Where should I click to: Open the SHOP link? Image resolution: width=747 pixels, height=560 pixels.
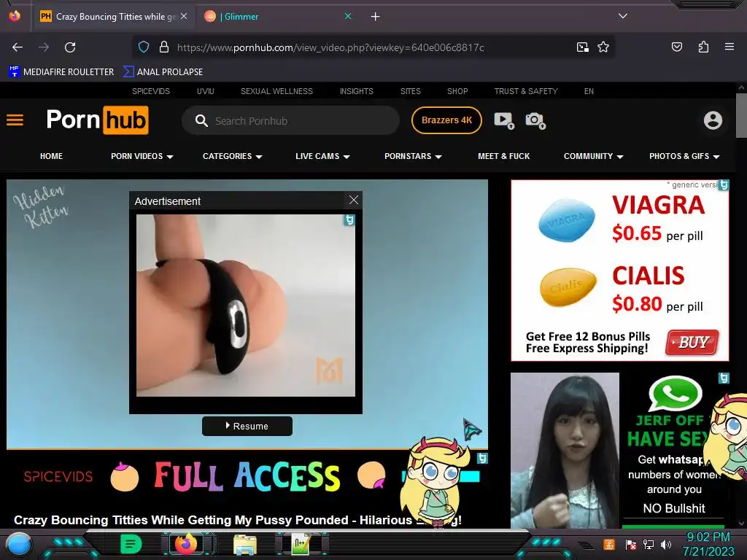click(x=457, y=91)
